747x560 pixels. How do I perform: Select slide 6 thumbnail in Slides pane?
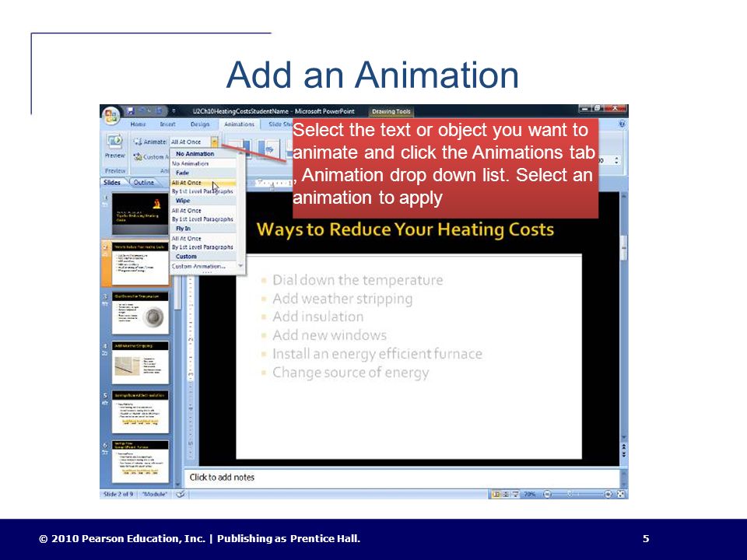(x=140, y=461)
